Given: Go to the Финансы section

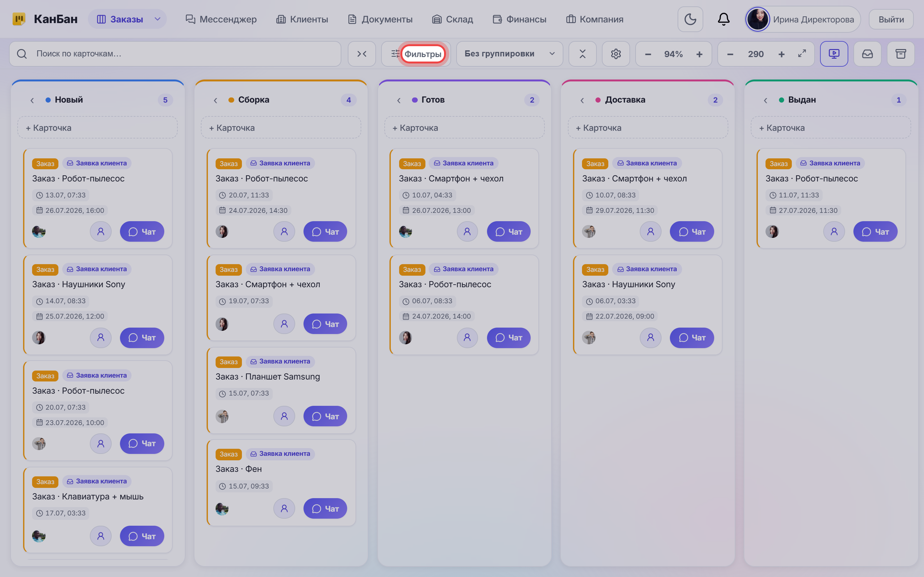Looking at the screenshot, I should (519, 19).
